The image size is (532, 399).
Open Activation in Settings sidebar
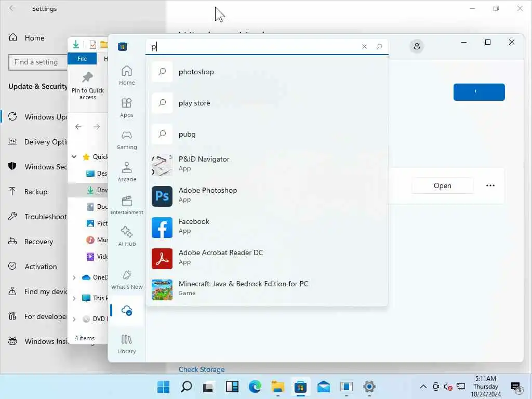(x=34, y=267)
